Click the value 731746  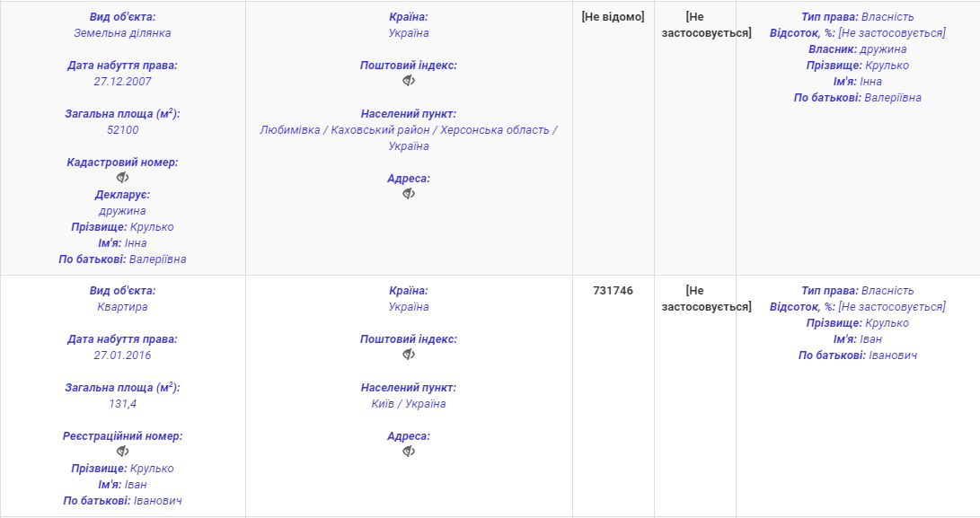[613, 291]
